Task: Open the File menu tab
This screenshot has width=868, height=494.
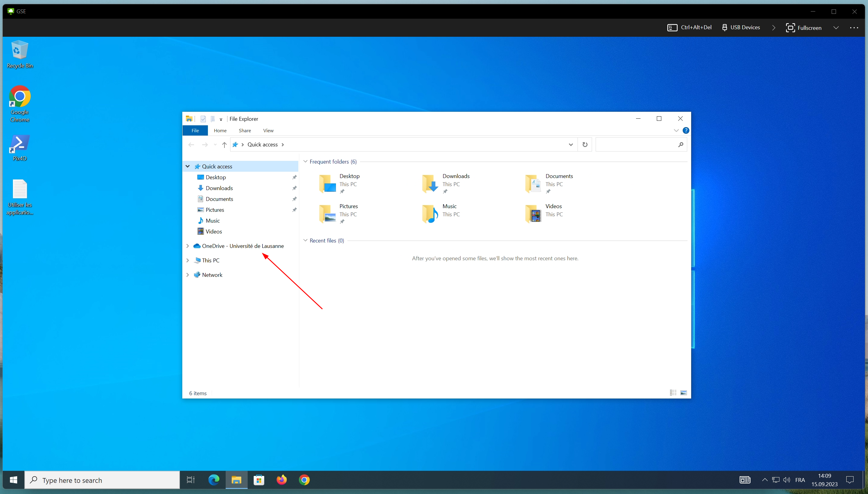Action: (195, 131)
